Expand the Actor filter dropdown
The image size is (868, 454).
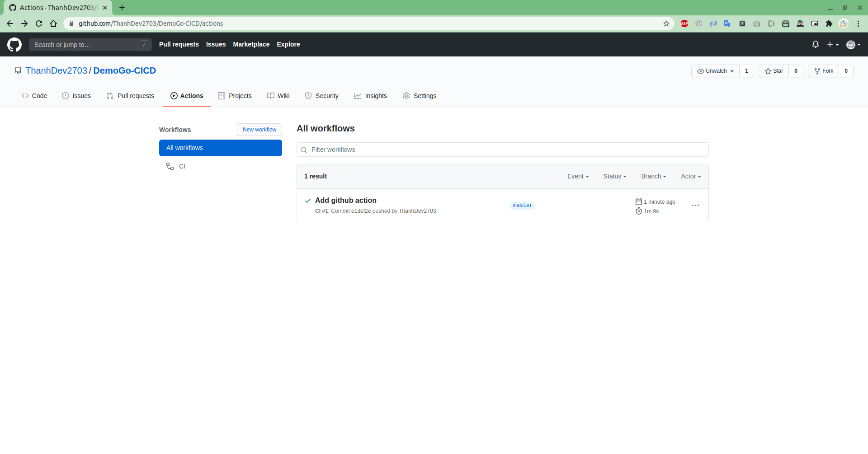pos(691,176)
